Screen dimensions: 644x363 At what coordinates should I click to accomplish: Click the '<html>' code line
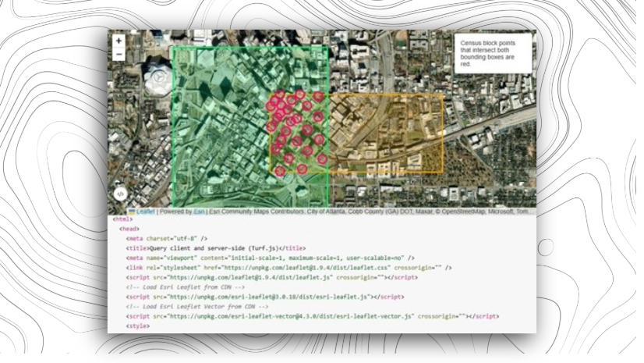[x=123, y=219]
